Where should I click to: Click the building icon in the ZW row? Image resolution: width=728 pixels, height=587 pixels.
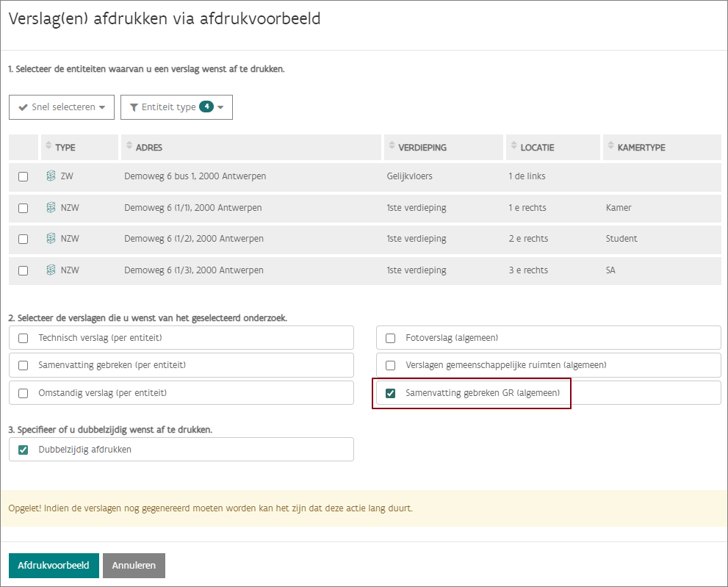[51, 176]
